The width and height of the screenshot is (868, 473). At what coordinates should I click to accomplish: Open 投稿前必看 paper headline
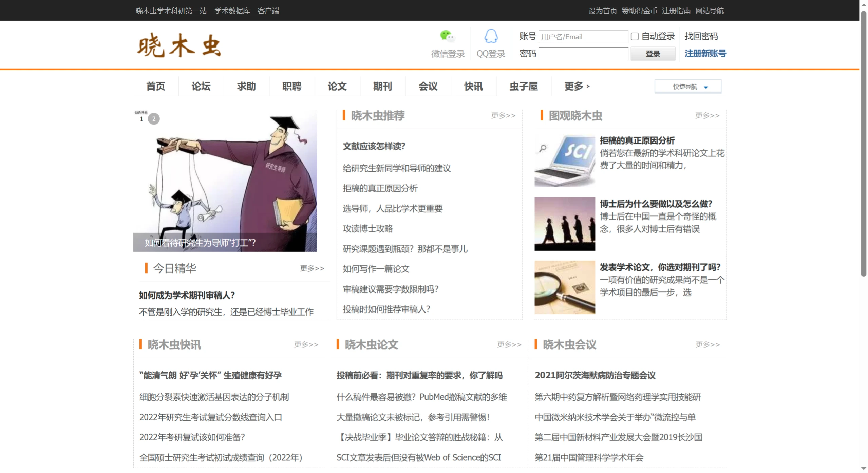(x=419, y=375)
